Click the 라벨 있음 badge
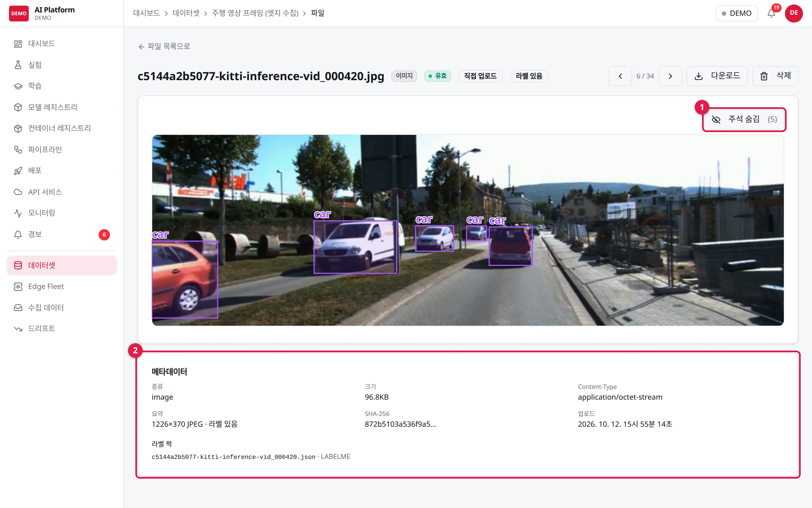This screenshot has width=812, height=508. (529, 76)
